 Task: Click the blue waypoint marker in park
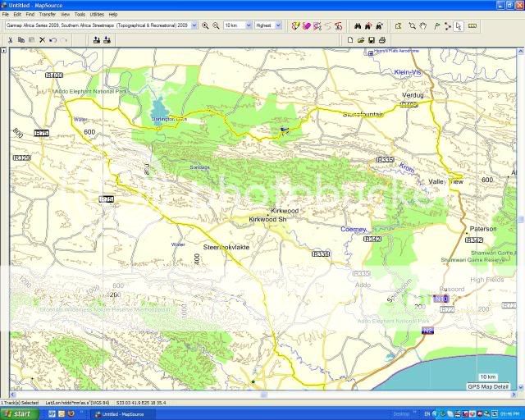coord(284,130)
